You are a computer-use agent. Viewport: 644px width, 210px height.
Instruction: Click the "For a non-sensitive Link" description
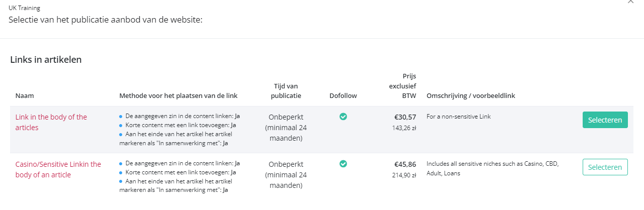pos(458,117)
